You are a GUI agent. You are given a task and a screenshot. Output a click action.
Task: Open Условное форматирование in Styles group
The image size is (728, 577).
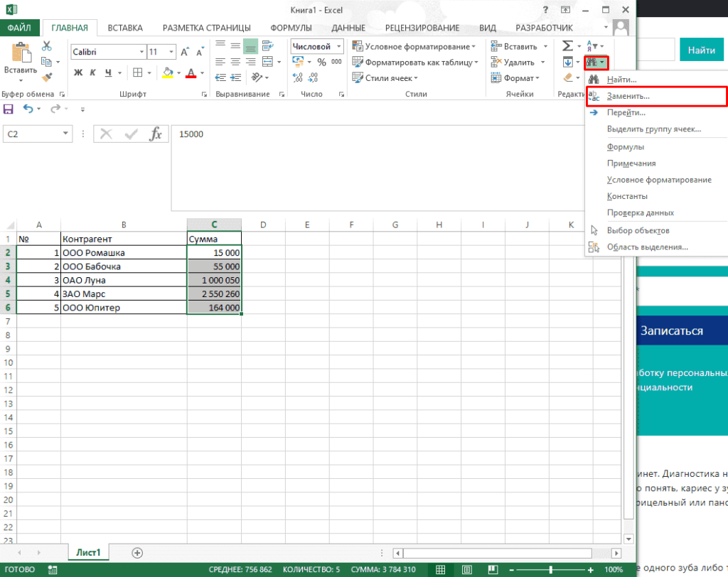420,46
